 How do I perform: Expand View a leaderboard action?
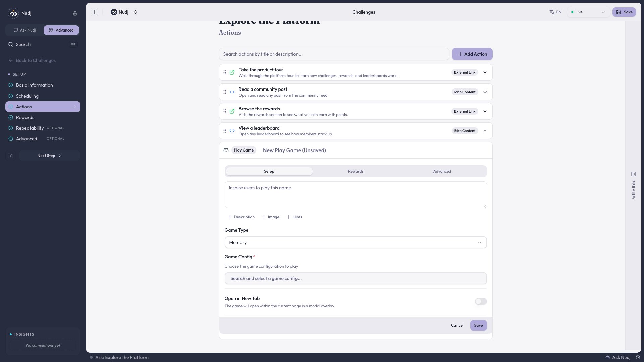[485, 131]
